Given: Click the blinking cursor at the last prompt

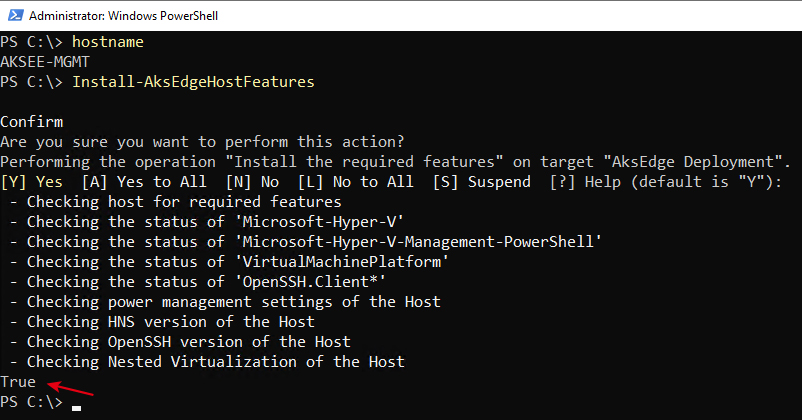Looking at the screenshot, I should (x=77, y=408).
